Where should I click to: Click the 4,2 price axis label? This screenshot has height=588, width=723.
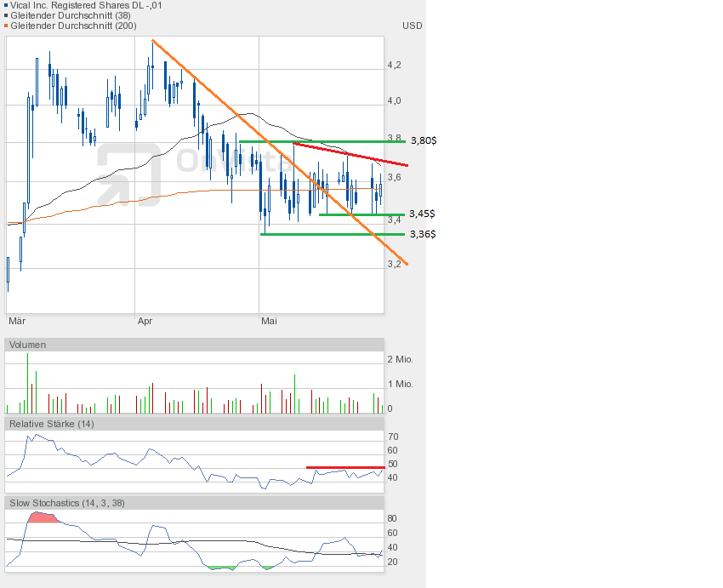395,66
